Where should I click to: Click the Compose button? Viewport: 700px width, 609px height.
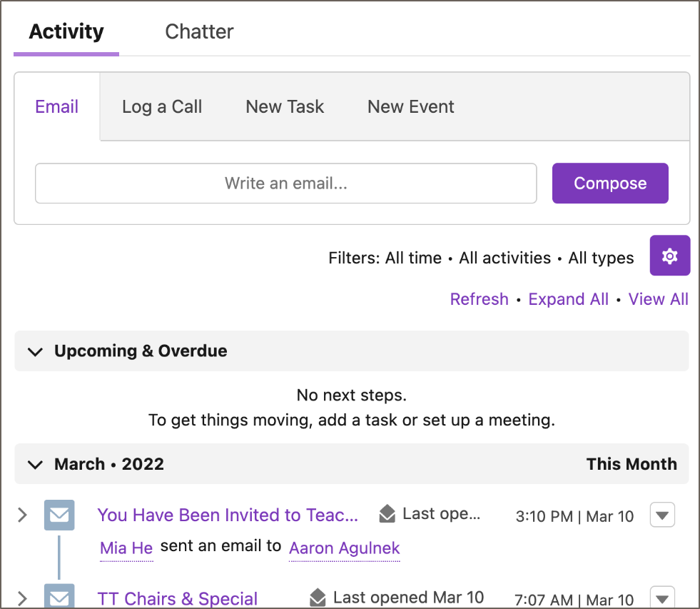tap(610, 183)
